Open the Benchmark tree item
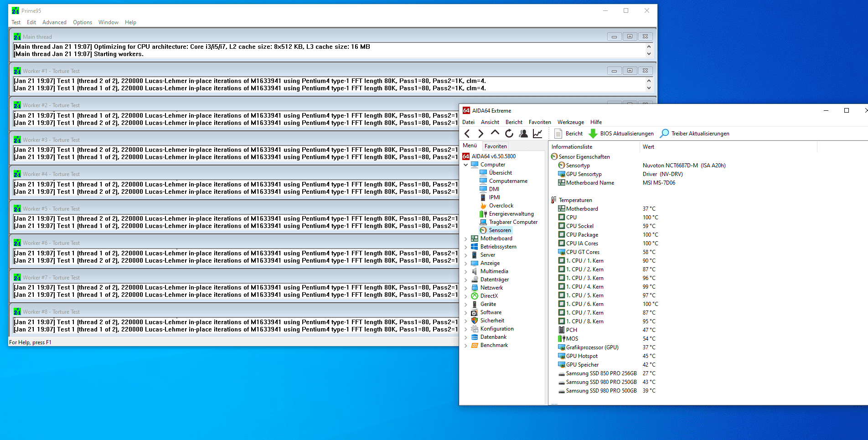Screen dimensions: 868x440 [494, 345]
